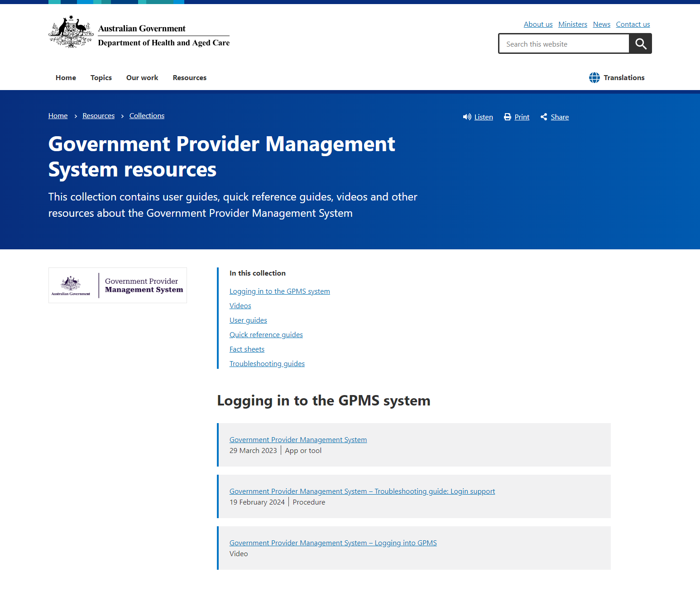Jump to the Troubleshooting guides section
The width and height of the screenshot is (700, 591).
click(x=267, y=363)
